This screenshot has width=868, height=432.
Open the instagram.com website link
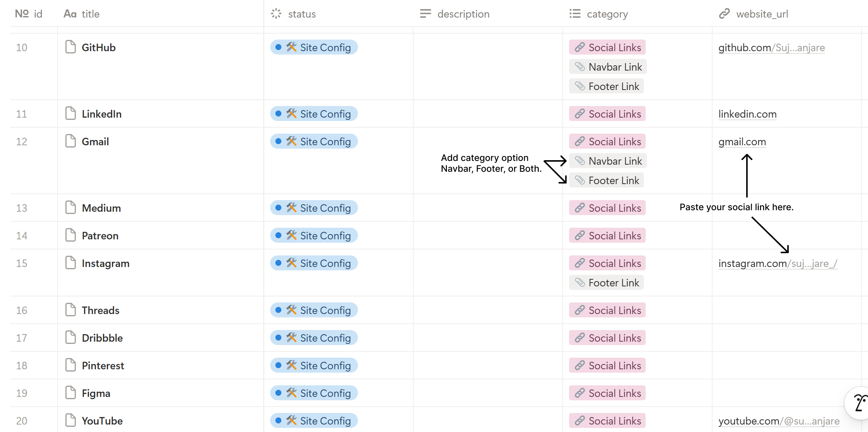(x=777, y=264)
